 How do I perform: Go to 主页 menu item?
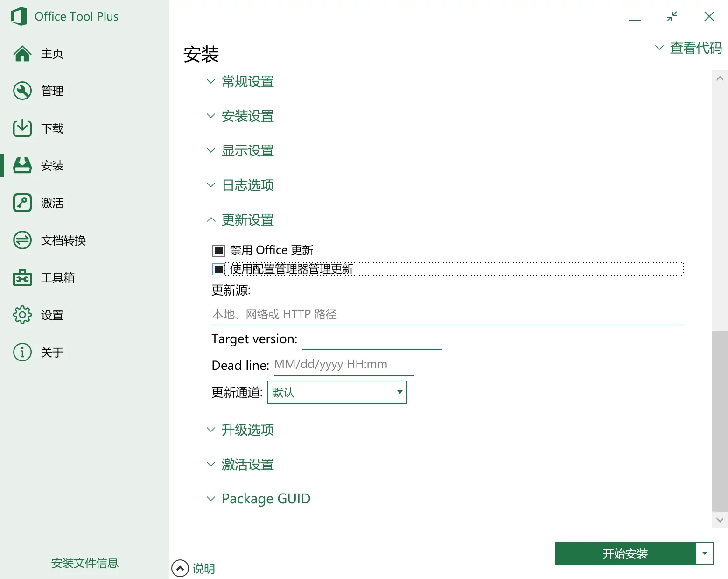52,54
